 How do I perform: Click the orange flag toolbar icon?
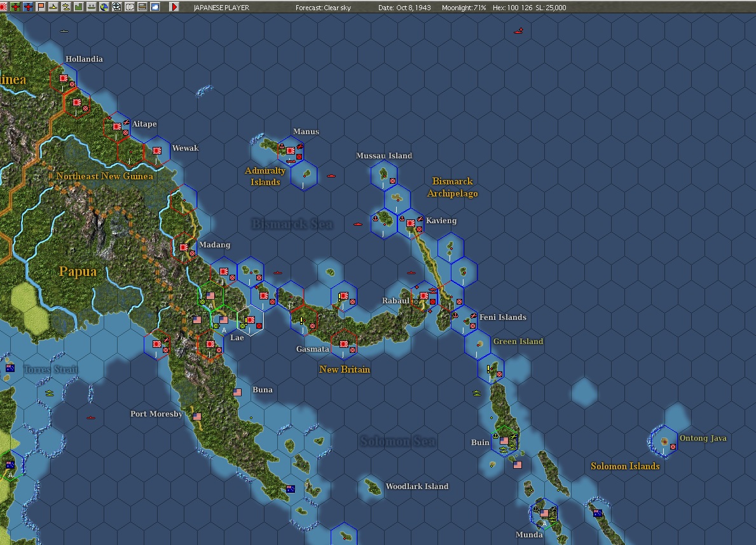pyautogui.click(x=41, y=7)
